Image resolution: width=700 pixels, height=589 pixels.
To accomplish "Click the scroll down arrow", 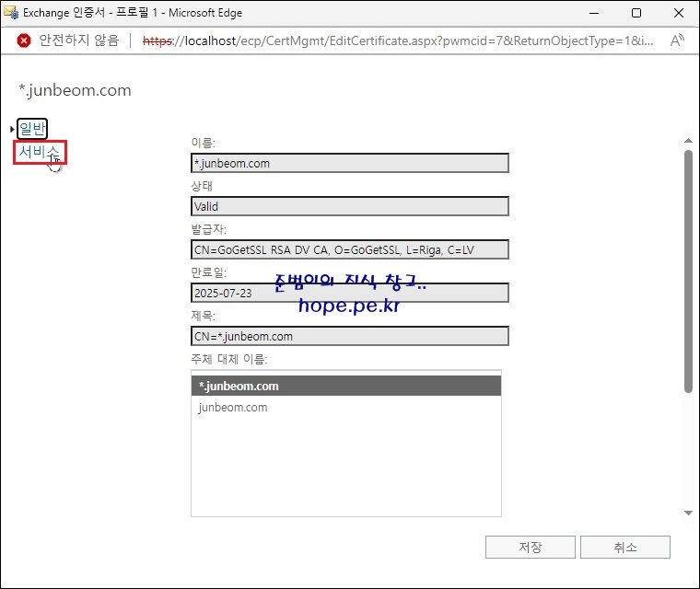I will 688,514.
